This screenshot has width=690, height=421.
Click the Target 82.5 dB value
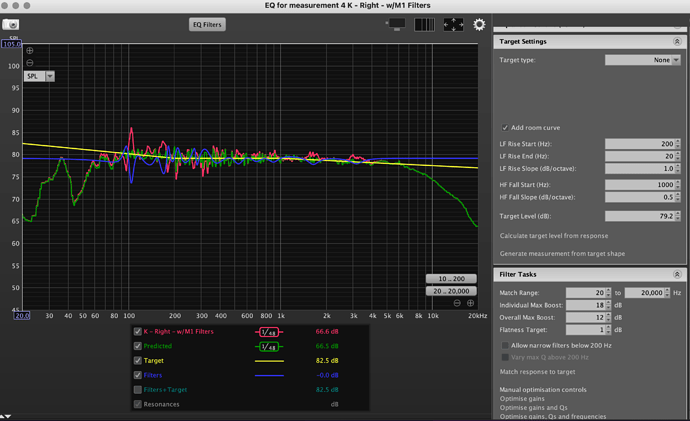coord(327,361)
